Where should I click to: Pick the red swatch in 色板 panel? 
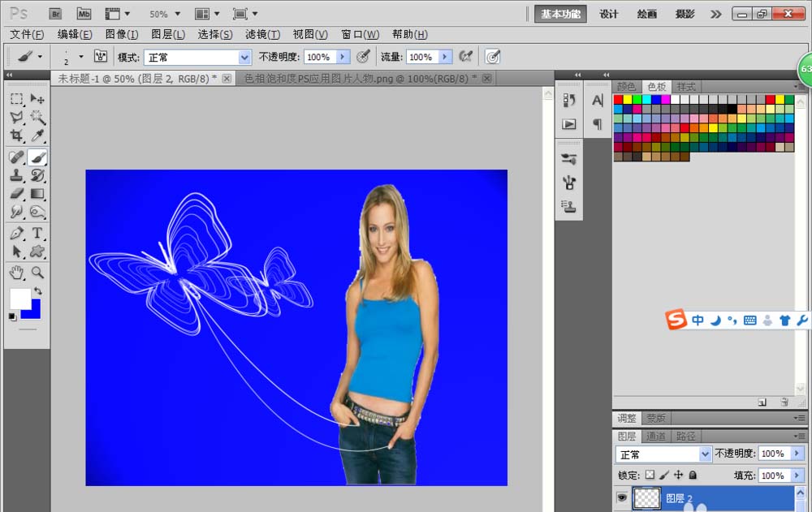[619, 99]
